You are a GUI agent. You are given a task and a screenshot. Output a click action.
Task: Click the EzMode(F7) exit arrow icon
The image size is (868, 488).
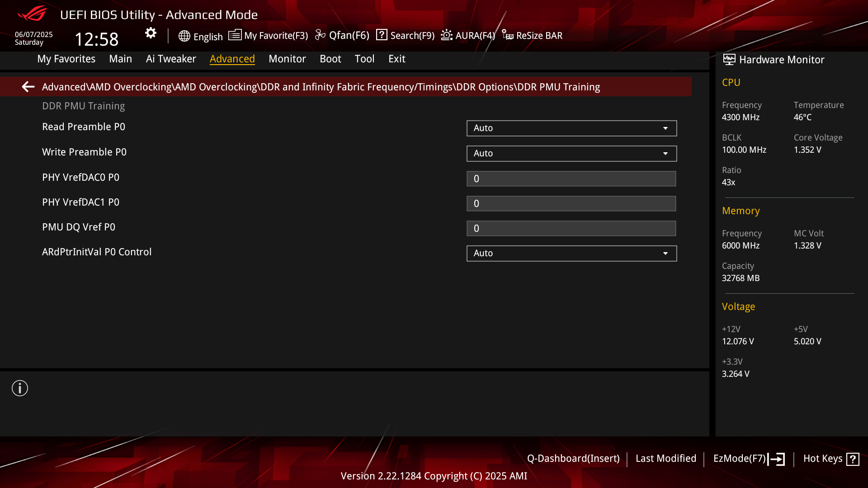(776, 459)
